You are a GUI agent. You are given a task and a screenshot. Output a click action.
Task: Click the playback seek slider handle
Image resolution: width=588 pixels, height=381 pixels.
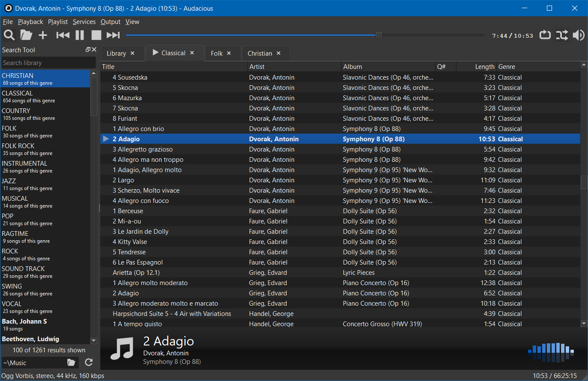coord(379,35)
